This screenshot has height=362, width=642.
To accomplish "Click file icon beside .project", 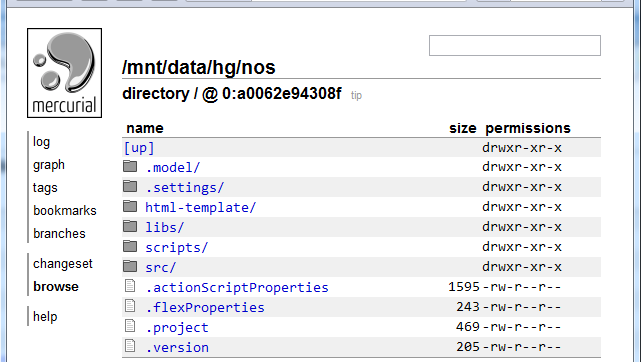I will coord(130,326).
